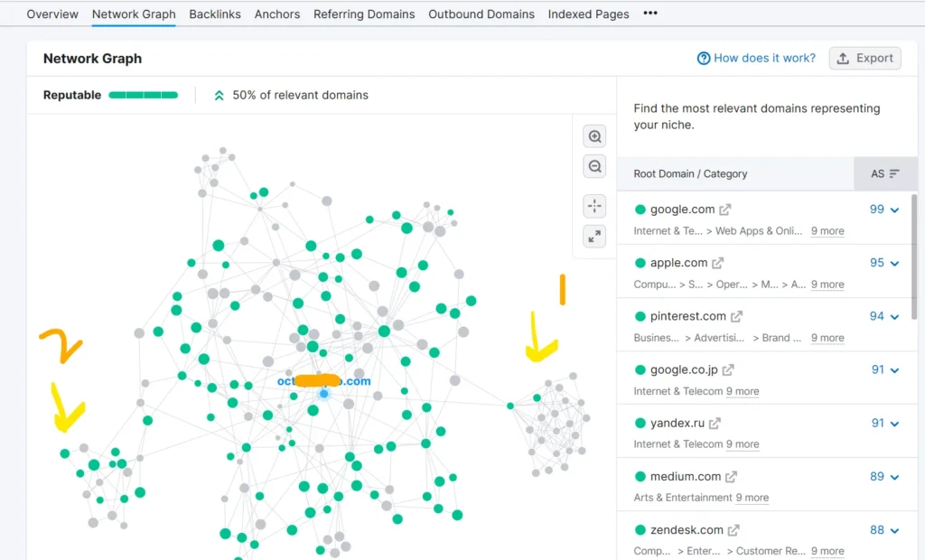Screen dimensions: 925x560
Task: Open google.com external link icon
Action: click(x=725, y=210)
